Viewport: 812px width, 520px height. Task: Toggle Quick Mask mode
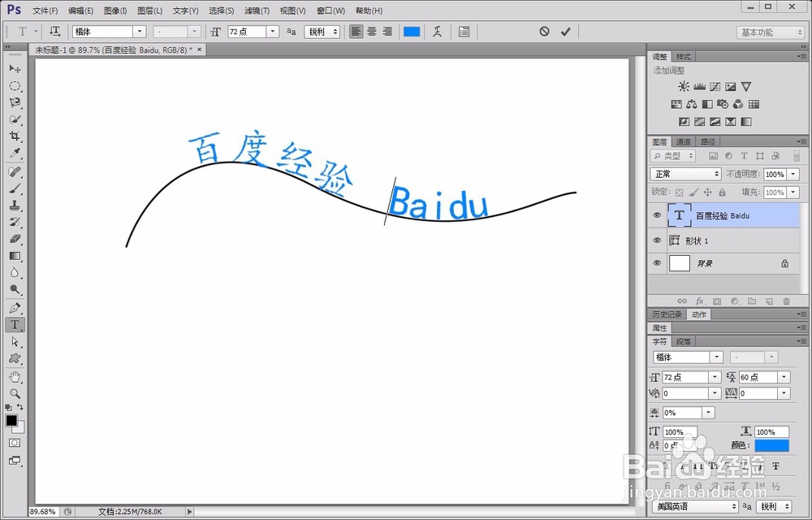click(15, 443)
